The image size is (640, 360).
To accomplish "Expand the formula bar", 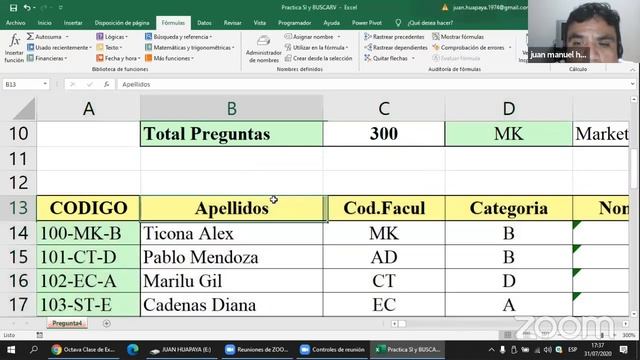I will 632,84.
